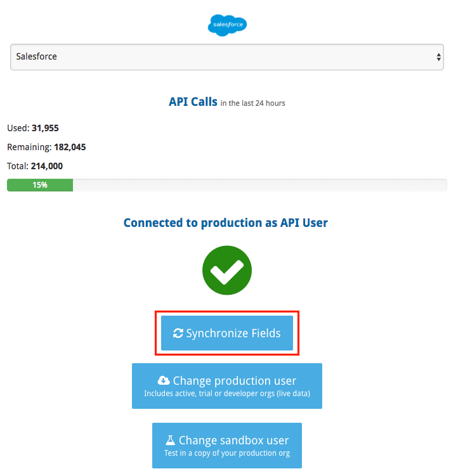This screenshot has width=451, height=476.
Task: Click Change sandbox user button
Action: [227, 446]
